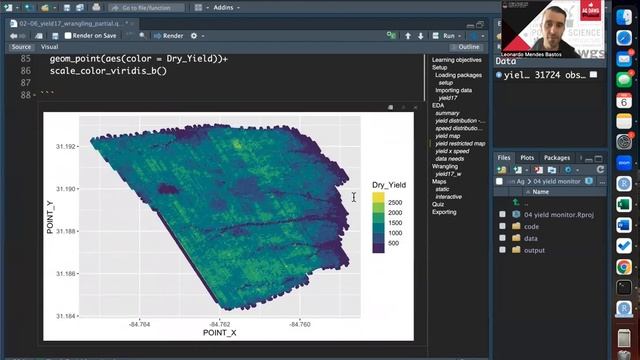Check the box next to the output folder
This screenshot has height=360, width=640.
(502, 250)
